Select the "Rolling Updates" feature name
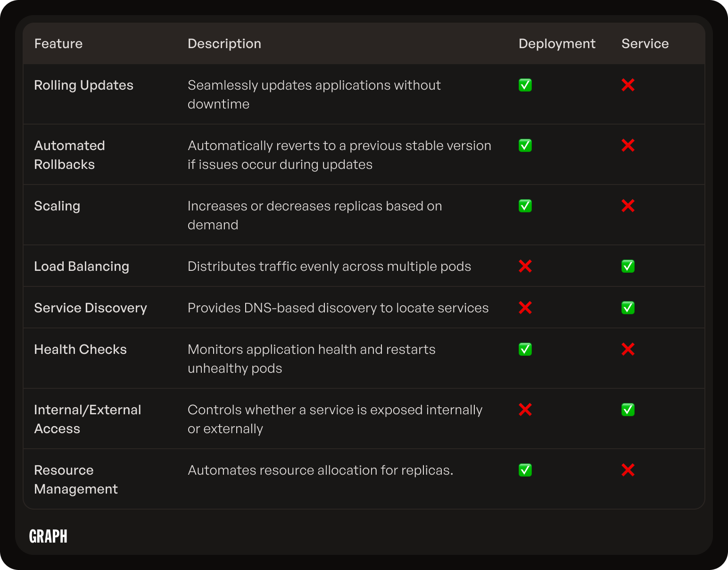728x570 pixels. (x=84, y=85)
